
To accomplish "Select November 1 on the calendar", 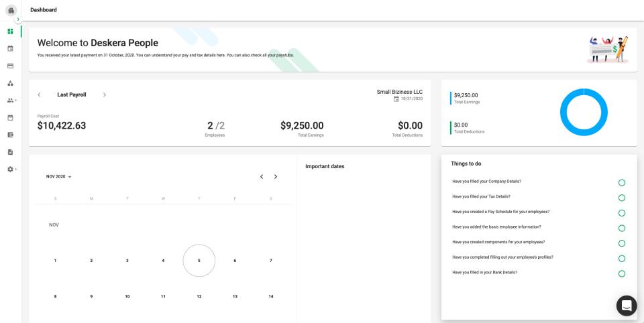I will pos(56,261).
